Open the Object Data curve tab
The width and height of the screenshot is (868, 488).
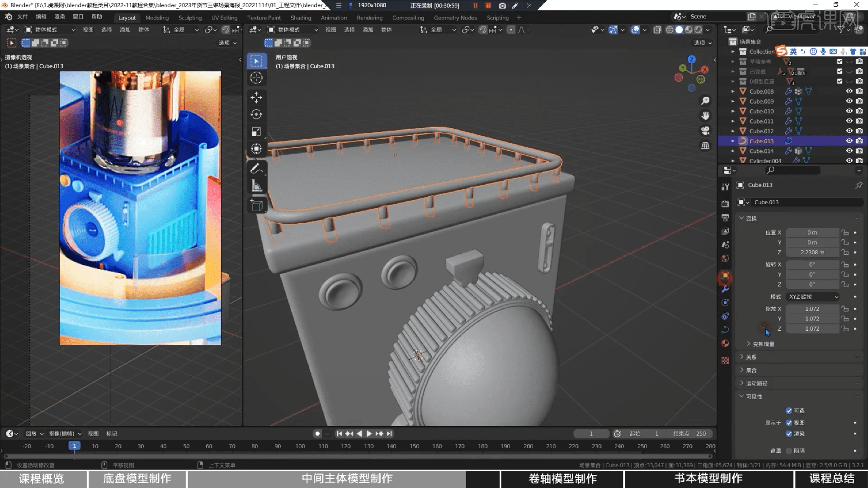(725, 329)
